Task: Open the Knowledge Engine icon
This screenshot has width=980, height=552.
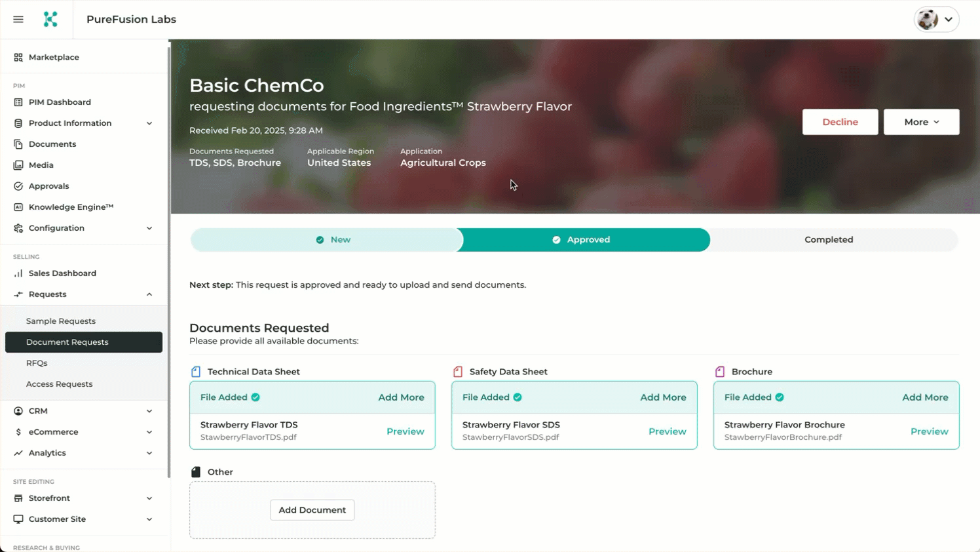Action: [18, 207]
